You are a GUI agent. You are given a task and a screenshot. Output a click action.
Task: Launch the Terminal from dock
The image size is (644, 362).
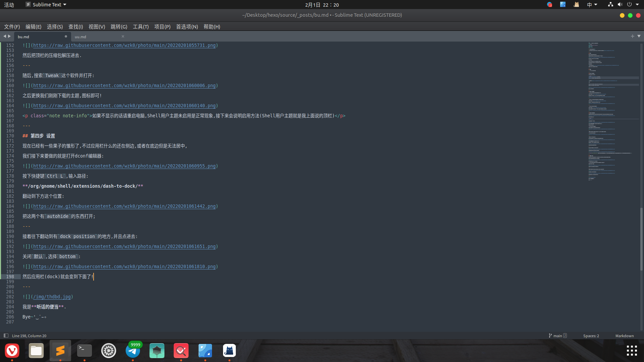click(85, 351)
